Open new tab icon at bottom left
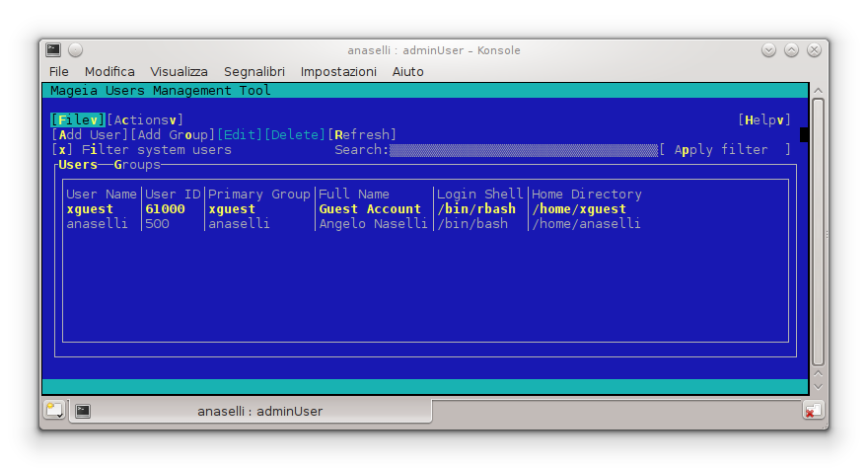 pyautogui.click(x=55, y=410)
